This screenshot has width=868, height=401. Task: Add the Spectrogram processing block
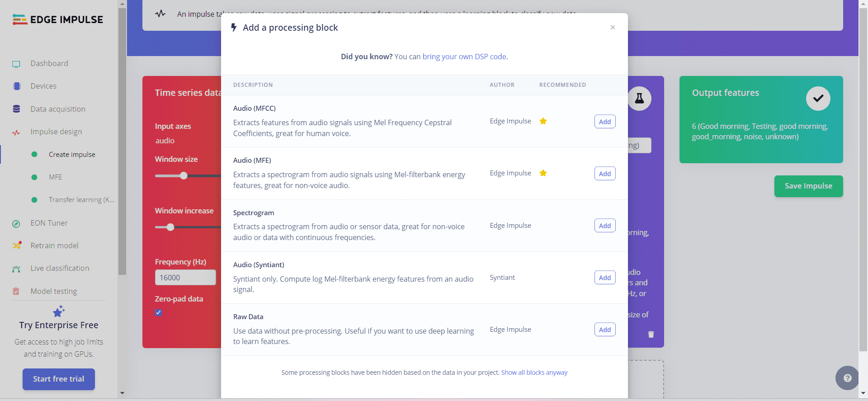(604, 226)
